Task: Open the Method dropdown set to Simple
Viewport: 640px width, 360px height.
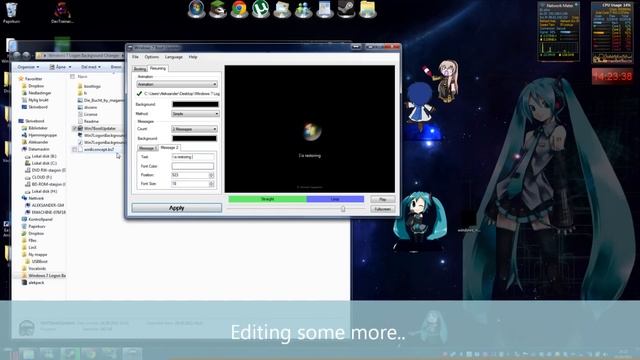Action: [195, 113]
